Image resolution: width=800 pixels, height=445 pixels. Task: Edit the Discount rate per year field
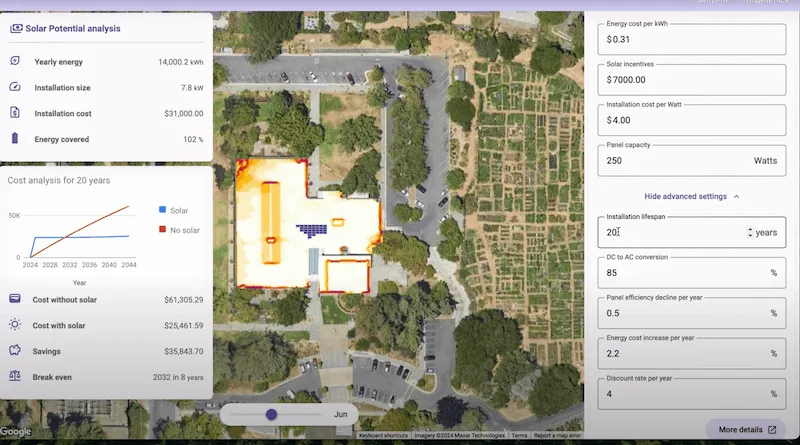(691, 393)
